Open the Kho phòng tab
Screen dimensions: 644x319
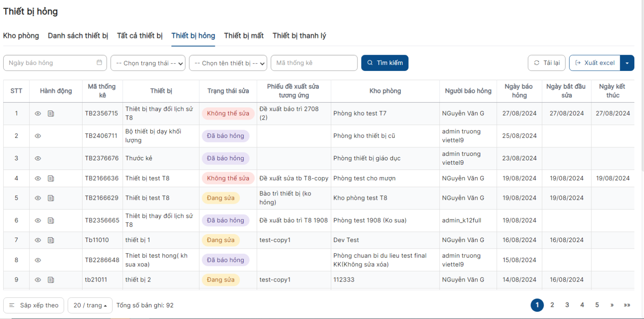point(21,36)
